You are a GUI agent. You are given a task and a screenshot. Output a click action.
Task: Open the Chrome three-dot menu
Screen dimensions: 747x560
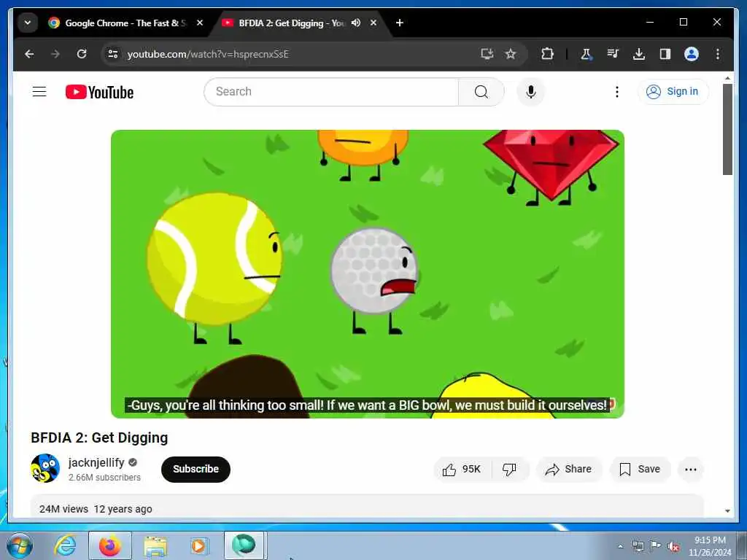[718, 54]
